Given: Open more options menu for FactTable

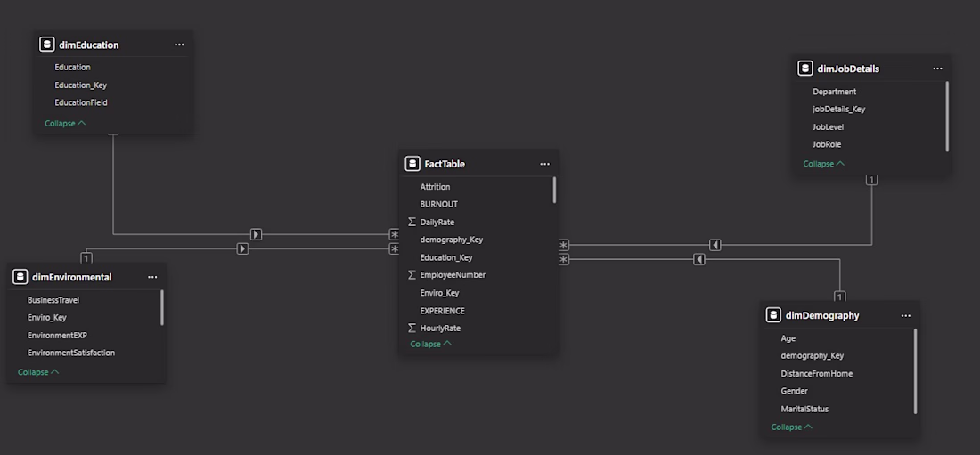Looking at the screenshot, I should [x=545, y=164].
